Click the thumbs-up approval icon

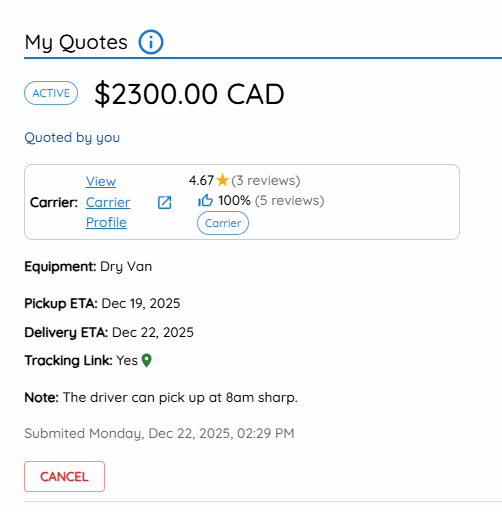pyautogui.click(x=205, y=200)
